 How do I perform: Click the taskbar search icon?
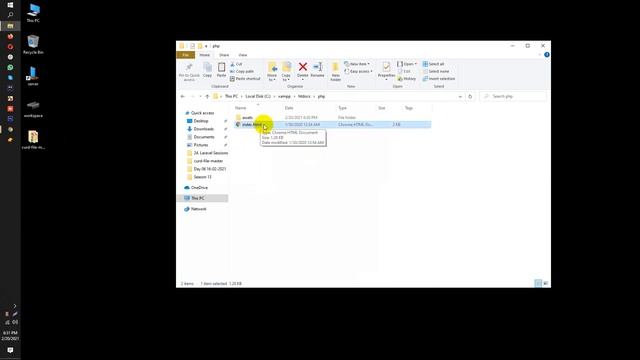(x=10, y=15)
